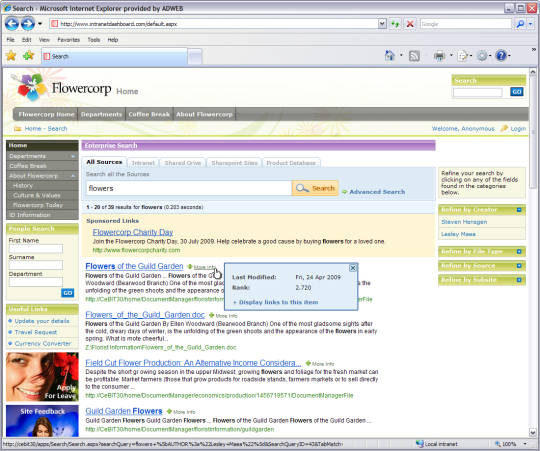The image size is (540, 451).
Task: Switch to the Intranet source tab
Action: coord(143,163)
